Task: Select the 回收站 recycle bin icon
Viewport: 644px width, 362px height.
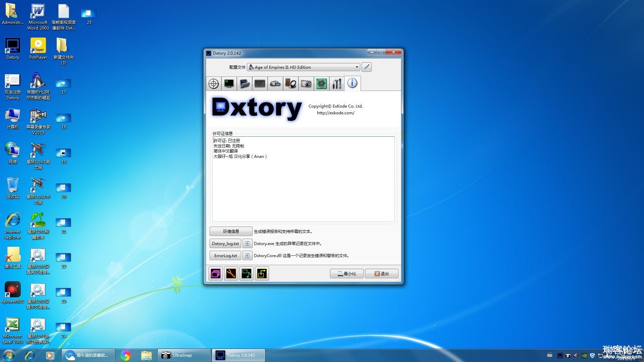Action: click(x=13, y=188)
